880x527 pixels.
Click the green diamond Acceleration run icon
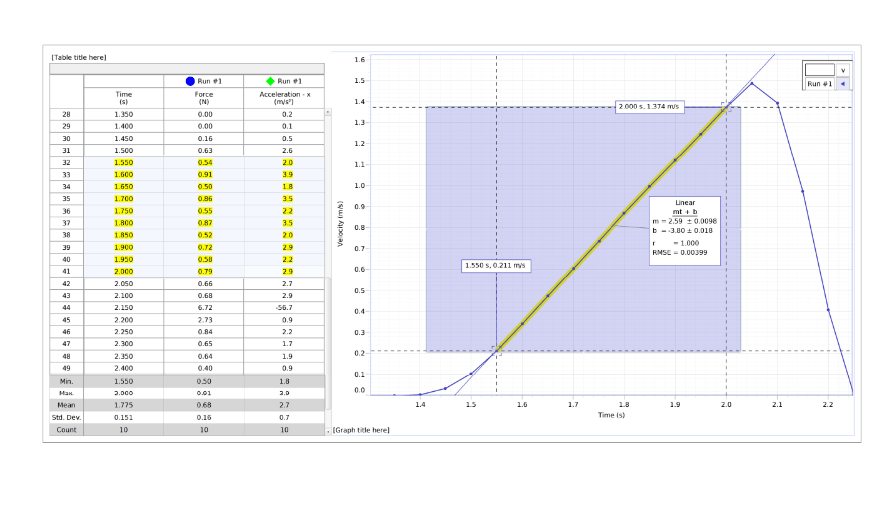coord(271,81)
